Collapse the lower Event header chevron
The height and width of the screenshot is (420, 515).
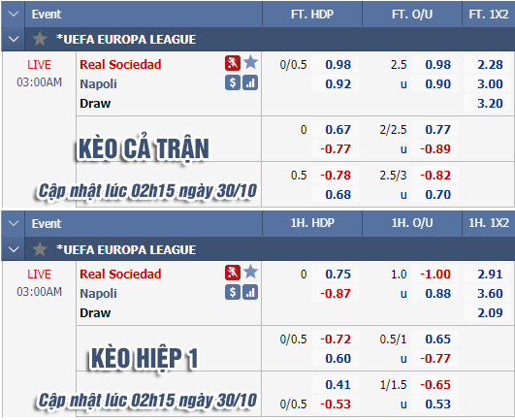(x=14, y=224)
